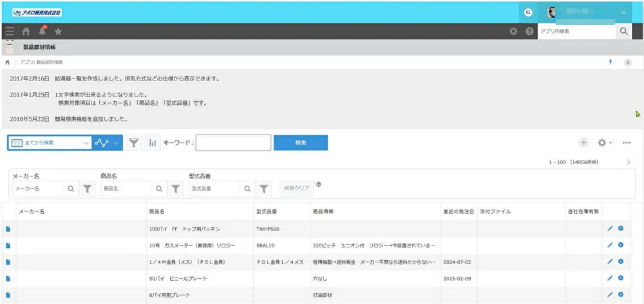The image size is (644, 304).
Task: Open the hamburger navigation menu
Action: [x=9, y=31]
